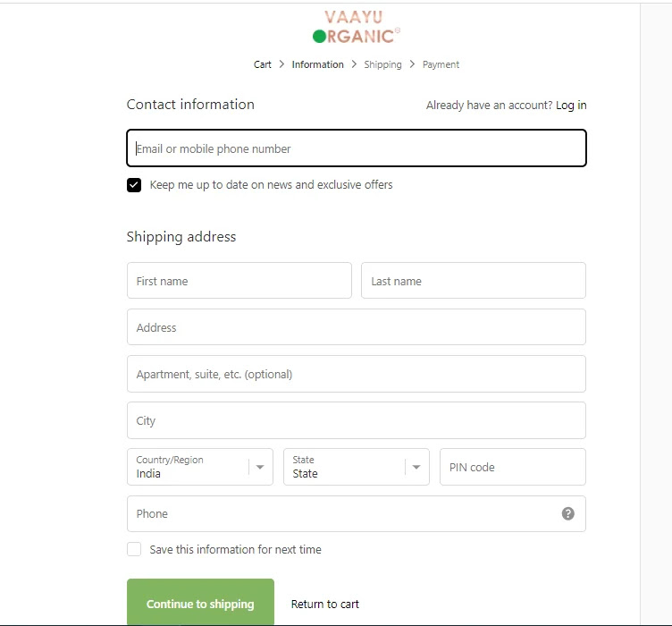Open the State selection dropdown
672x626 pixels.
pyautogui.click(x=357, y=467)
